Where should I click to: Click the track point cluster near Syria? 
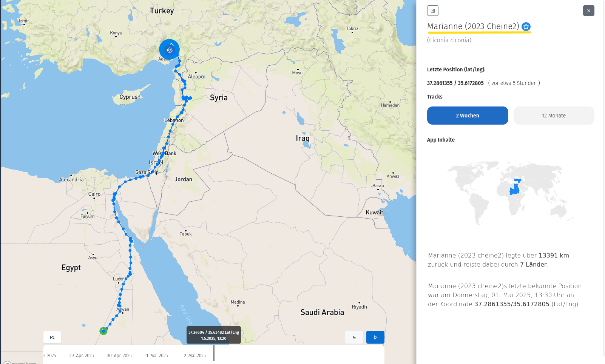pyautogui.click(x=186, y=99)
